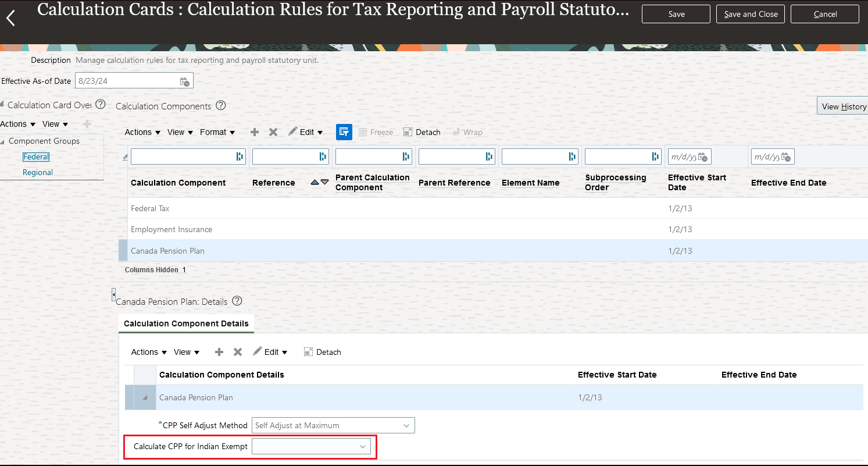Open the calendar picker for Effective As-of Date
868x466 pixels.
tap(184, 81)
